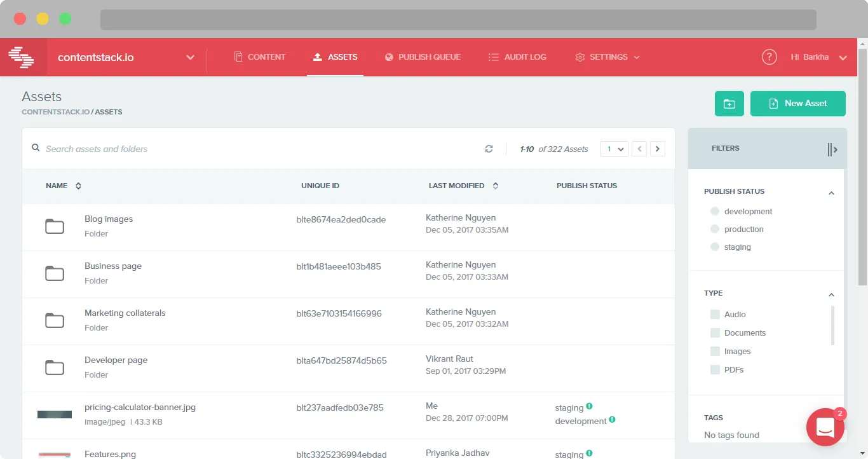868x459 pixels.
Task: Open the page number dropdown
Action: [614, 148]
